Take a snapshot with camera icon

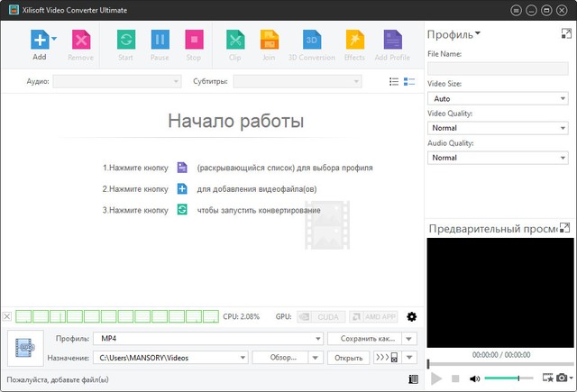click(x=561, y=378)
